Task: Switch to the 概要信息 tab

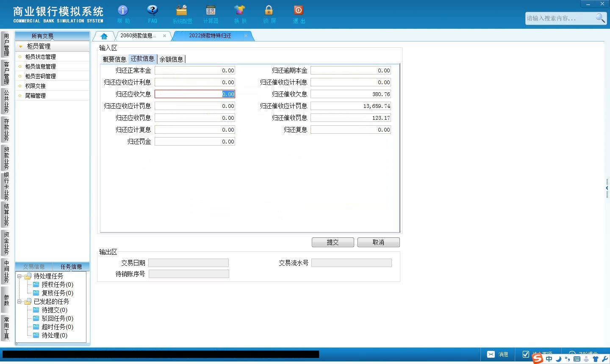Action: click(114, 59)
